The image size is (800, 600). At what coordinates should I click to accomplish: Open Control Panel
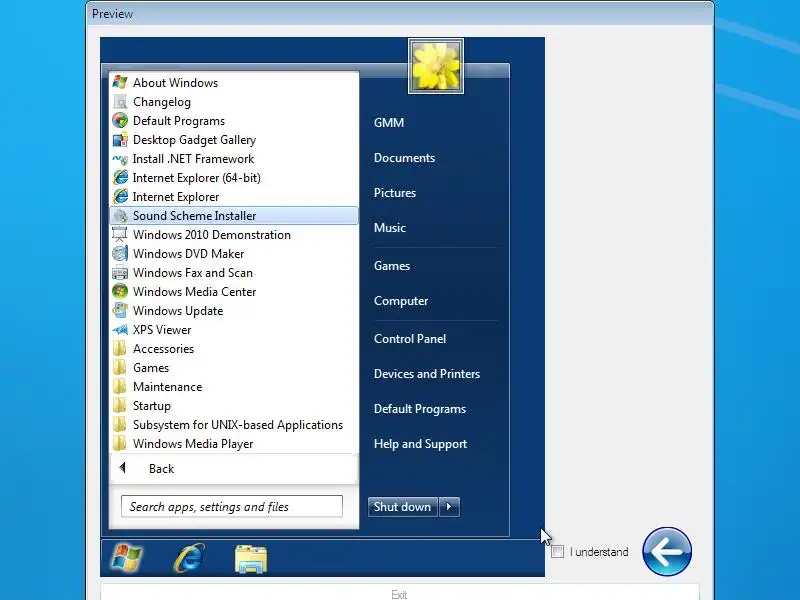410,339
